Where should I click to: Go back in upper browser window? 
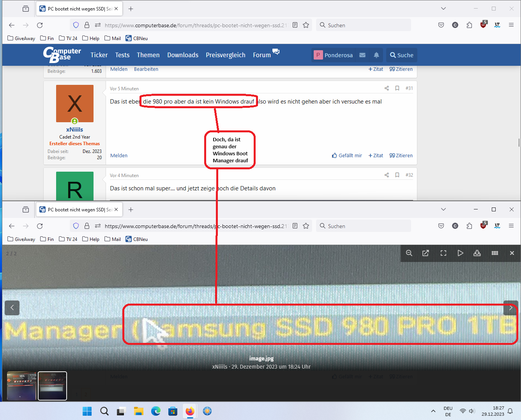[x=12, y=25]
